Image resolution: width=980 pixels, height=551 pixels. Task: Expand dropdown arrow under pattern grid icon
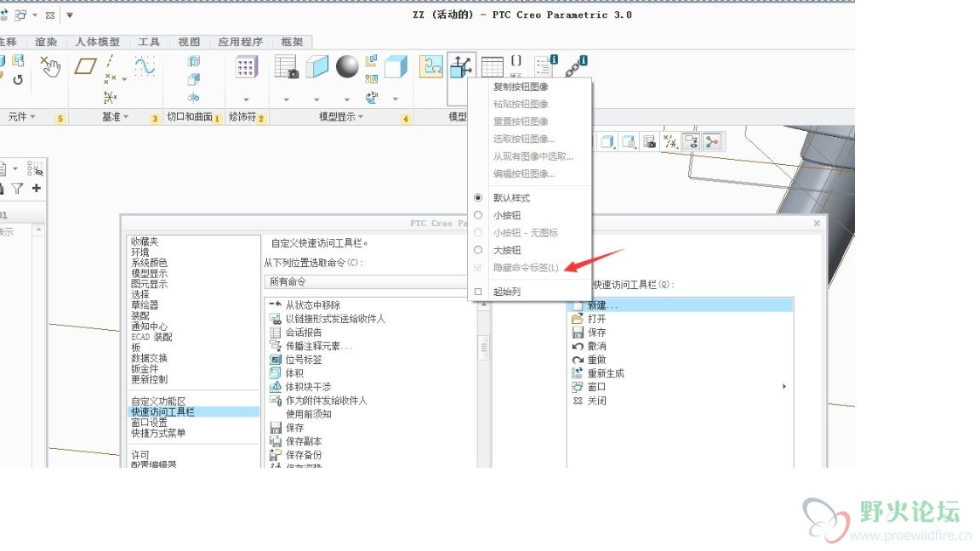point(246,99)
